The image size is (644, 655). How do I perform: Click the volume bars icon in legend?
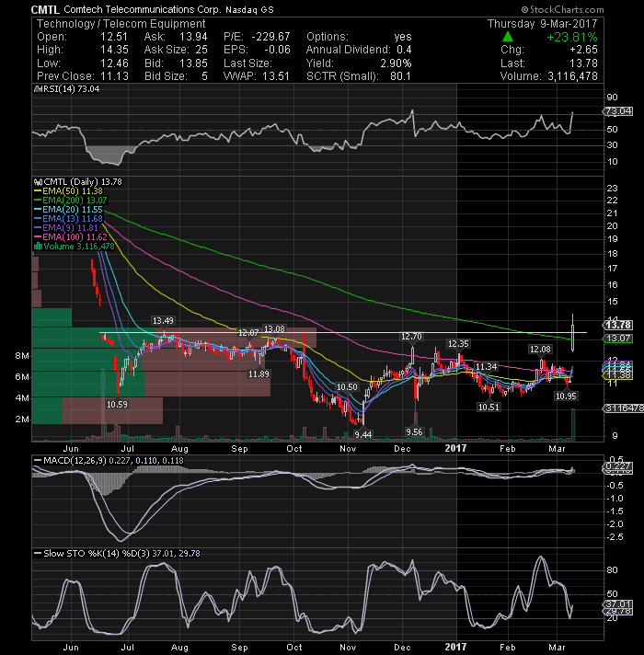coord(38,246)
